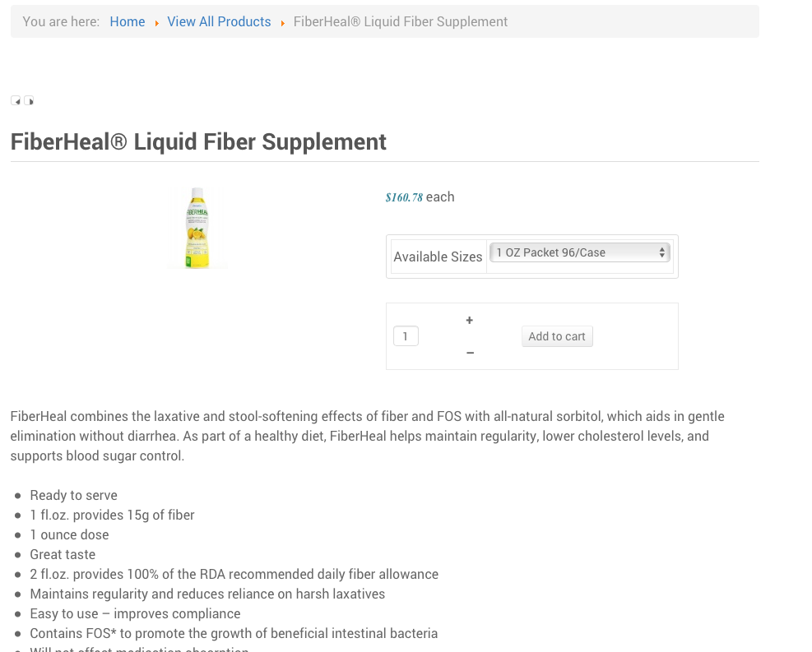Open the Available Sizes dropdown
812x652 pixels.
click(x=579, y=252)
